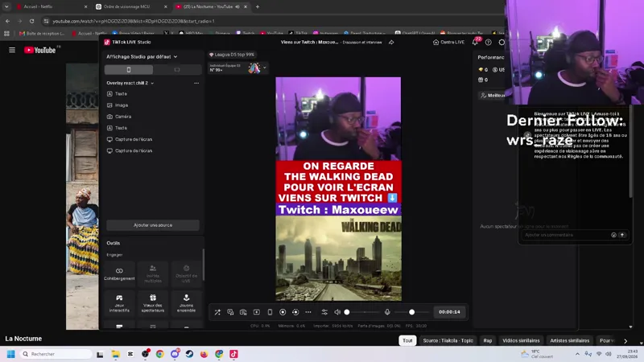Expand the team ranking N° 99+ chevron

pyautogui.click(x=265, y=68)
